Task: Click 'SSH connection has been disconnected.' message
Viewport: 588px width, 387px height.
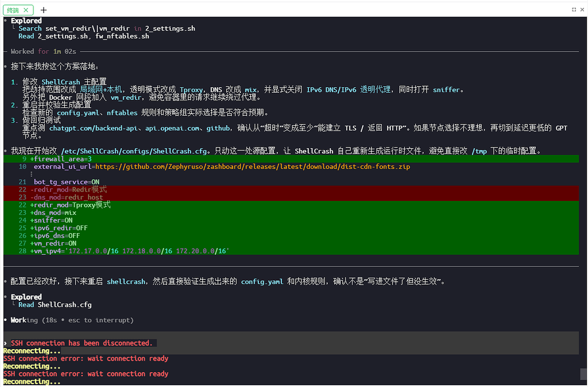Action: click(82, 343)
